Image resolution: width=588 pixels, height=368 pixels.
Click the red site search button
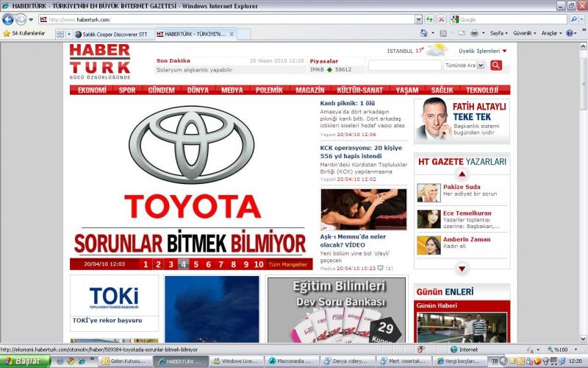coord(496,66)
